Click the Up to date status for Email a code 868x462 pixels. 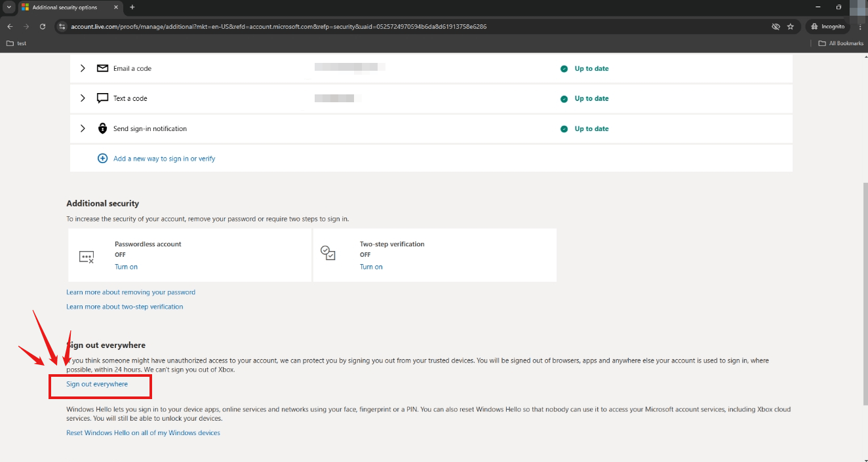click(x=591, y=69)
